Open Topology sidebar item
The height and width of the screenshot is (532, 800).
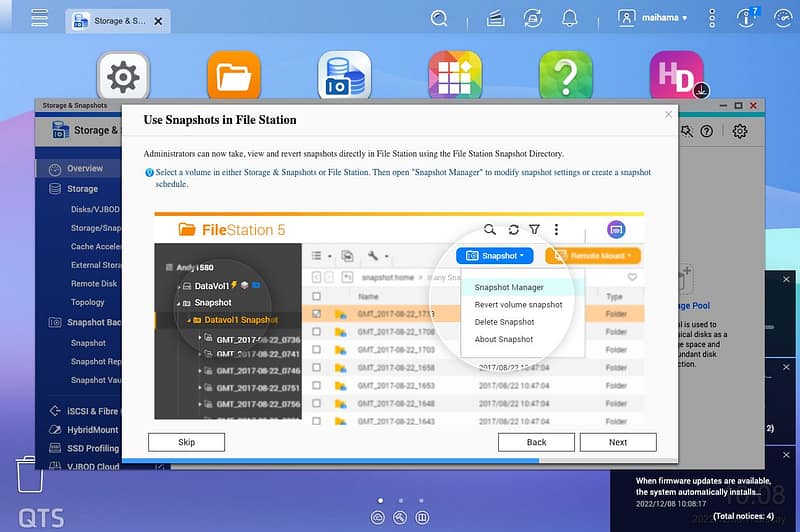(x=88, y=302)
